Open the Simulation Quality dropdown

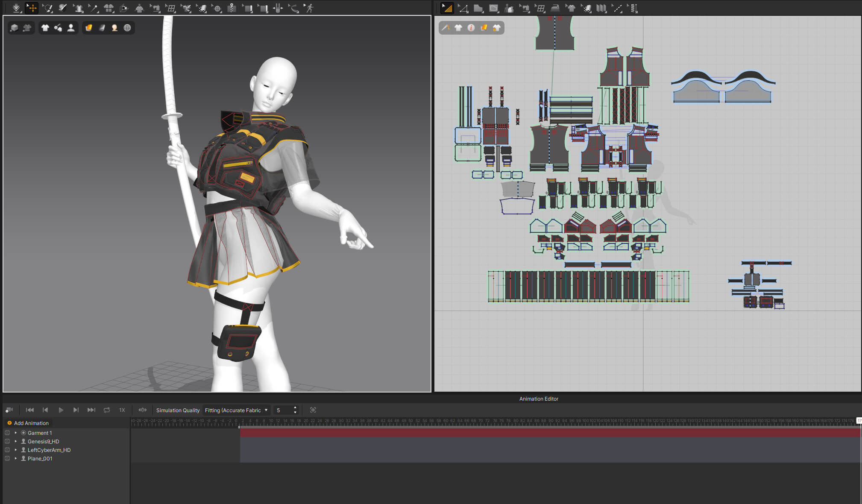click(237, 410)
